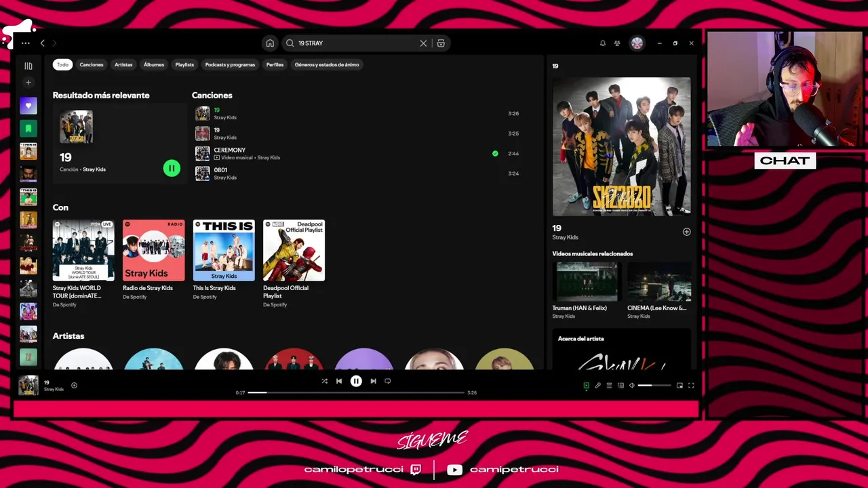Click the search input field
The image size is (868, 488).
point(356,43)
